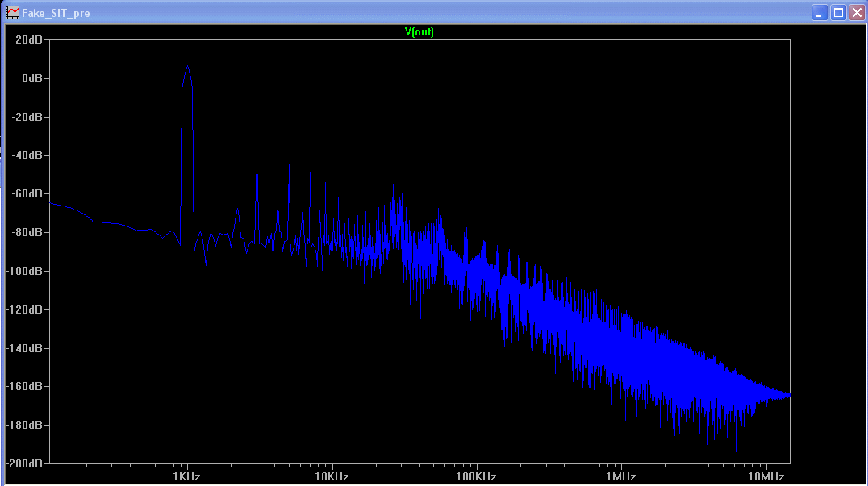Click the 1MHz frequency axis label
This screenshot has height=486, width=868.
(x=620, y=476)
